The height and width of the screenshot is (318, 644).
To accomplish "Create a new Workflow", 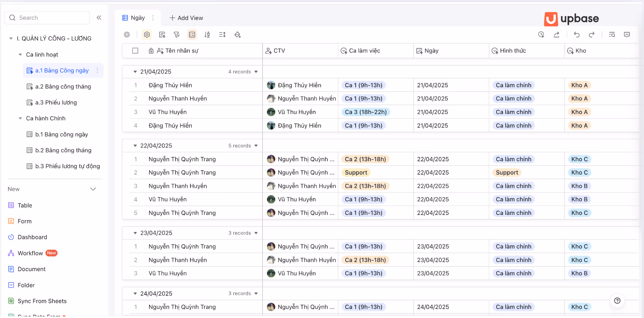I will pyautogui.click(x=30, y=253).
